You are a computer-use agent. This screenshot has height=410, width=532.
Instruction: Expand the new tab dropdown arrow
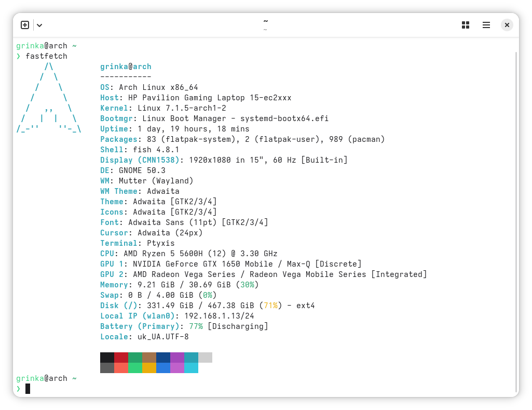[x=39, y=25]
